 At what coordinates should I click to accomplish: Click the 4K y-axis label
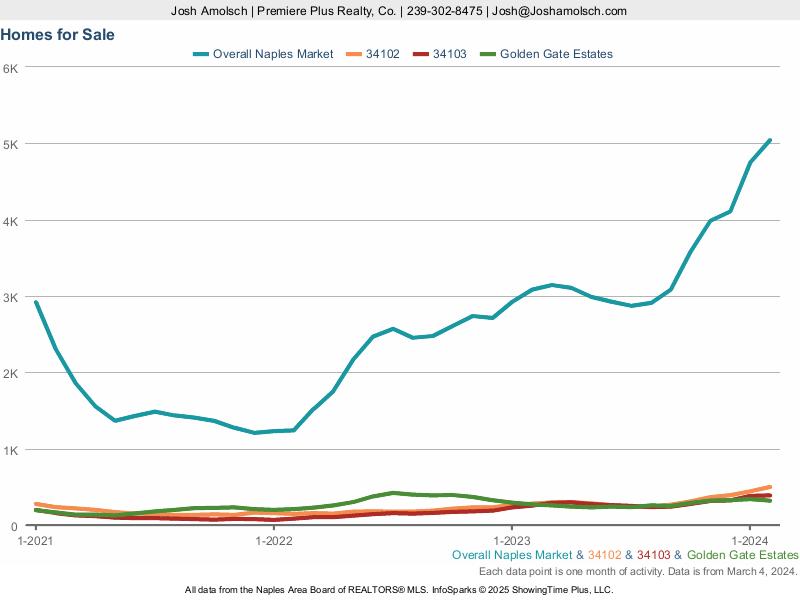tap(10, 221)
